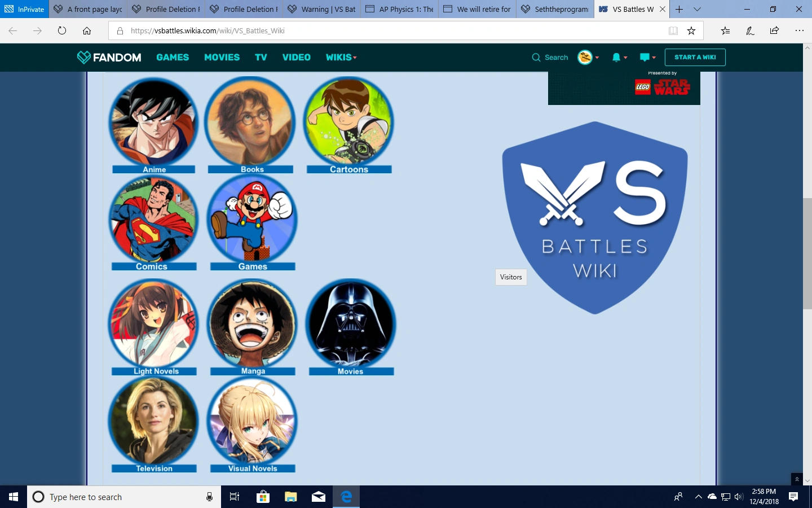Refresh the page with reload icon

[62, 30]
